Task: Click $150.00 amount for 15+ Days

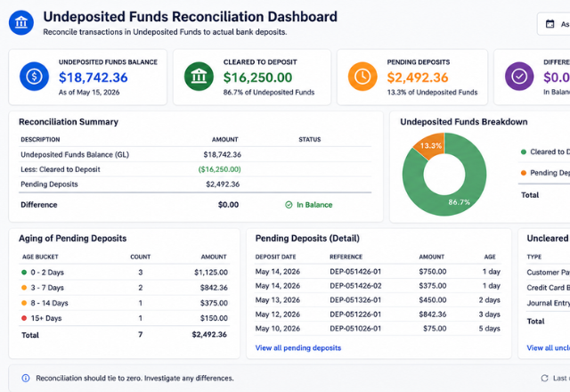Action: pos(214,318)
